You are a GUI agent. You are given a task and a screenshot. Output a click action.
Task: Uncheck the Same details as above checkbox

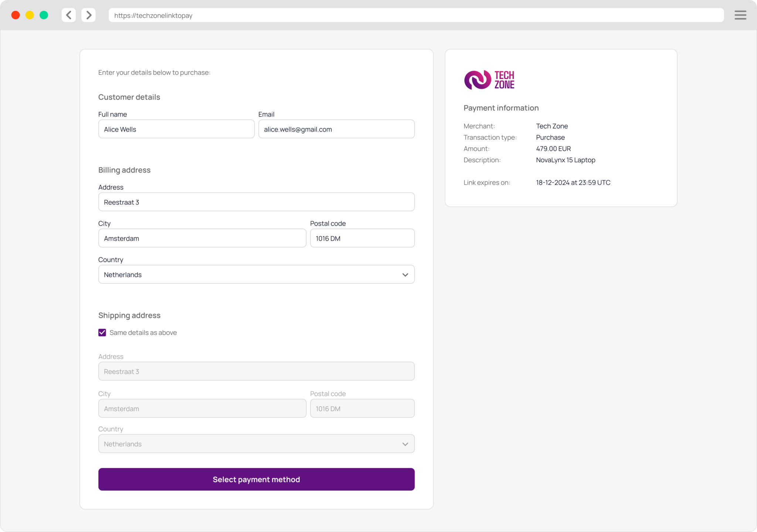click(102, 332)
